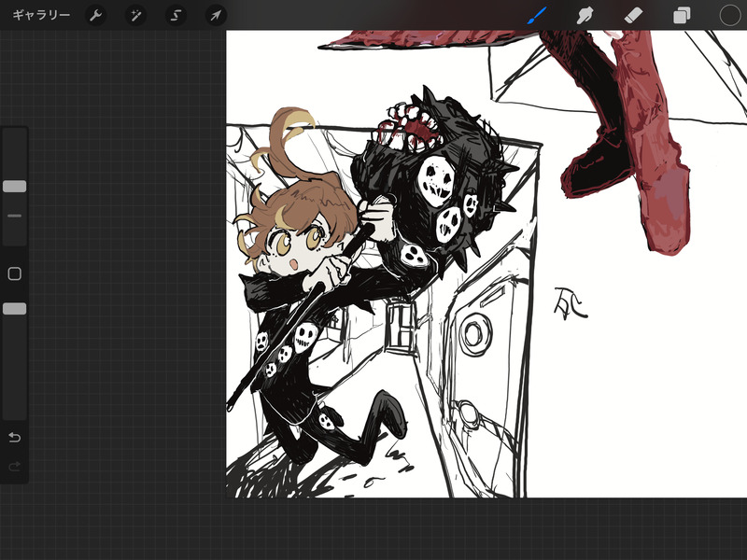Select the Brush tool

click(538, 15)
